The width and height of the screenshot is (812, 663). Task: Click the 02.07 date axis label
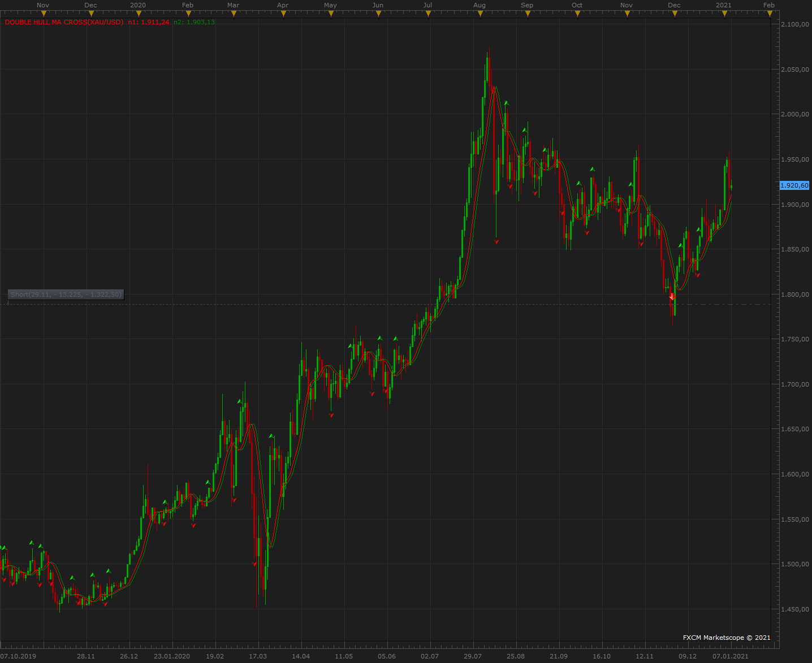coord(430,656)
